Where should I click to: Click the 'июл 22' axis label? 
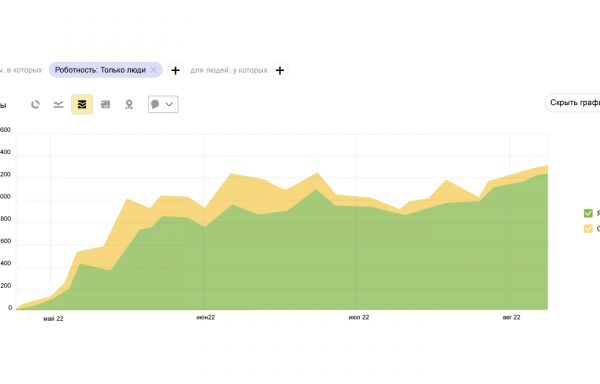[359, 317]
